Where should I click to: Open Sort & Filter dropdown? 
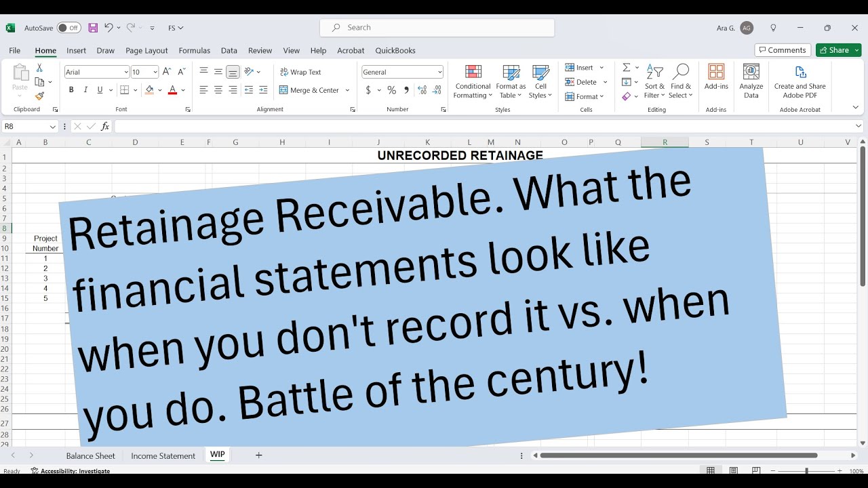[655, 81]
